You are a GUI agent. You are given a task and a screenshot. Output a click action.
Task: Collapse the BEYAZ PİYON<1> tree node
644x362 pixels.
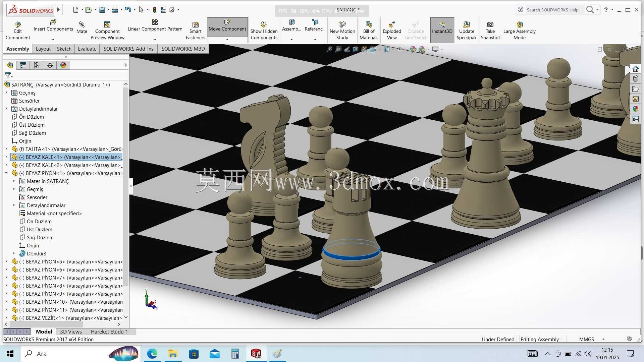coord(6,173)
